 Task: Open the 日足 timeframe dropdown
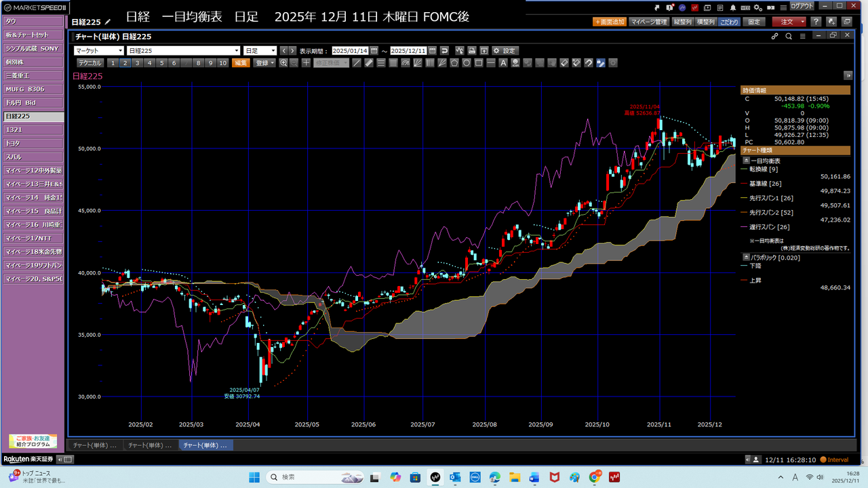pos(260,51)
